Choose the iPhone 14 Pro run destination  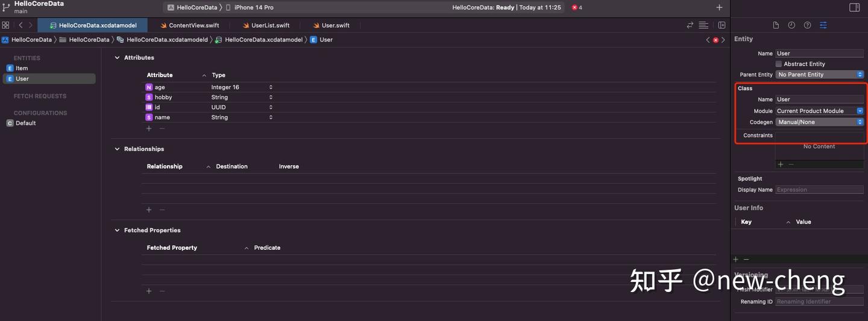point(250,7)
